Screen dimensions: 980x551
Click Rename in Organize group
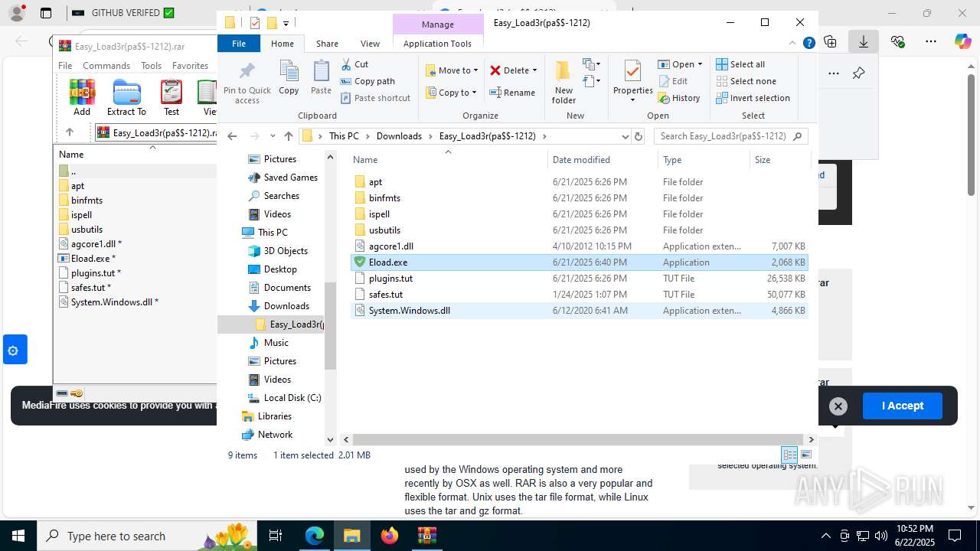(x=512, y=93)
